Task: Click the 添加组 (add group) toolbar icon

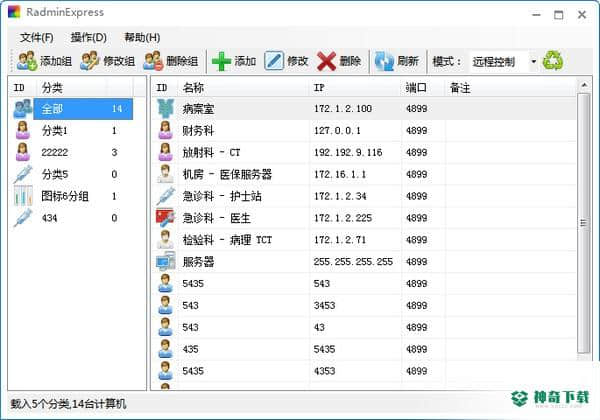Action: 27,61
